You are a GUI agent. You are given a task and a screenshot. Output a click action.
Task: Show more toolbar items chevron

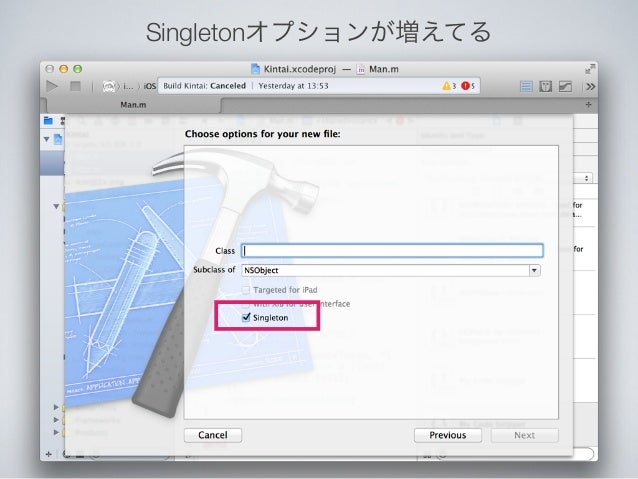590,86
